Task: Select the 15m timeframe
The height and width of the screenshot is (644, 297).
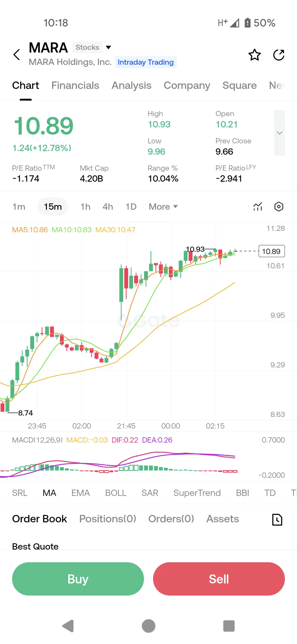Action: click(x=53, y=207)
